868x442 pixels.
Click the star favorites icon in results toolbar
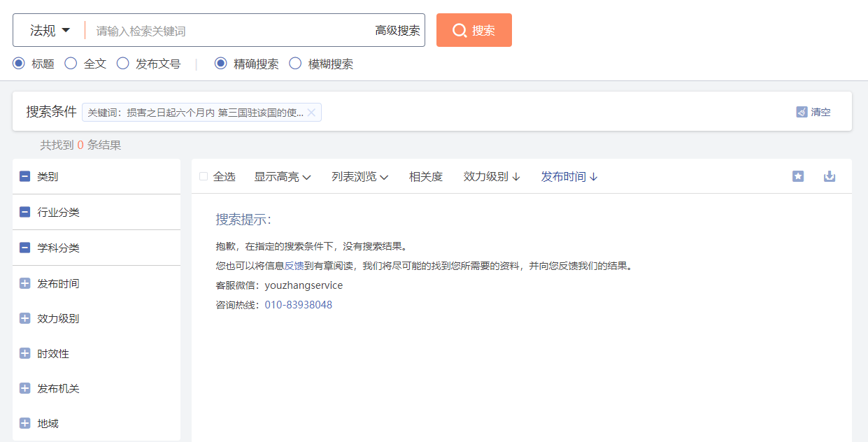pyautogui.click(x=798, y=176)
